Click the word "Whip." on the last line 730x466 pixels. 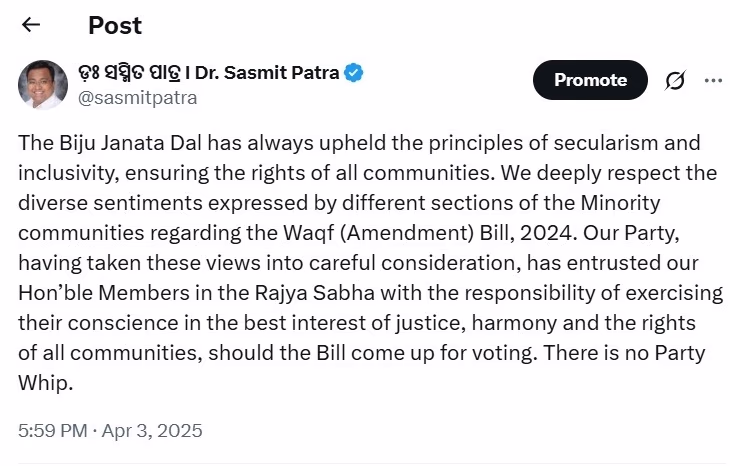coord(46,384)
